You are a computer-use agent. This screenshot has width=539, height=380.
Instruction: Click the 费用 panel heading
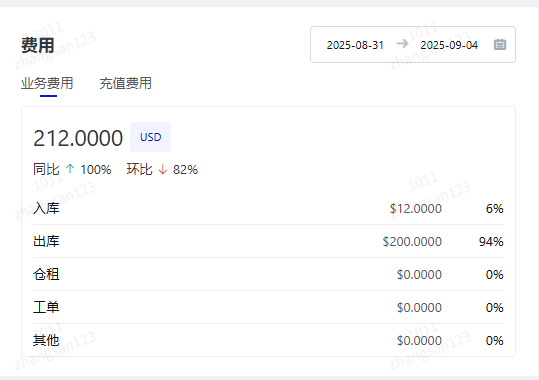[x=37, y=45]
